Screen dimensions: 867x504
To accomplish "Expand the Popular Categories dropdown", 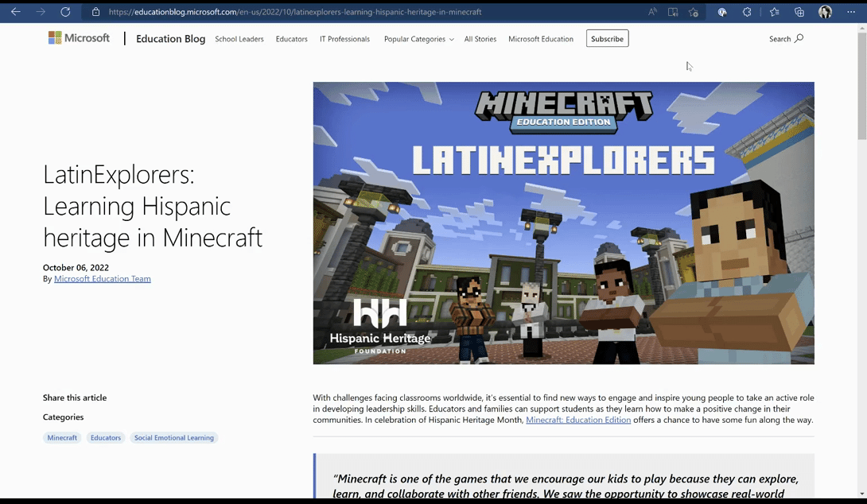I will (x=418, y=39).
